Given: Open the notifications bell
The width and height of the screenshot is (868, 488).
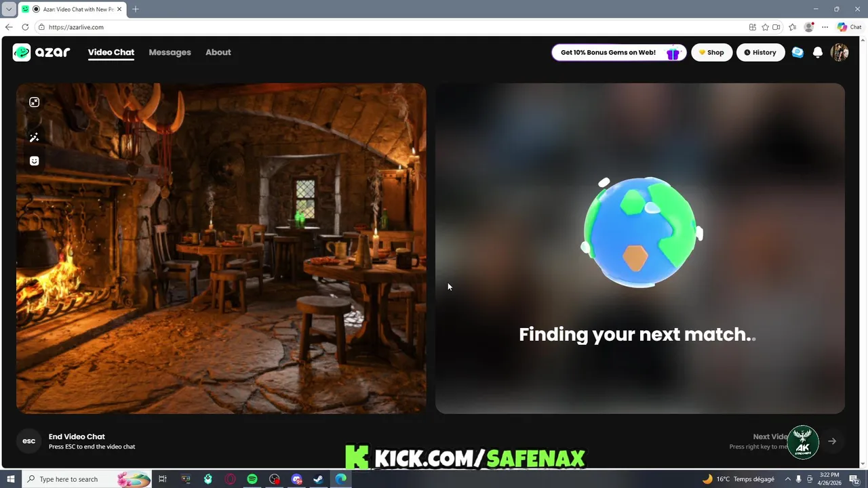Looking at the screenshot, I should (818, 52).
